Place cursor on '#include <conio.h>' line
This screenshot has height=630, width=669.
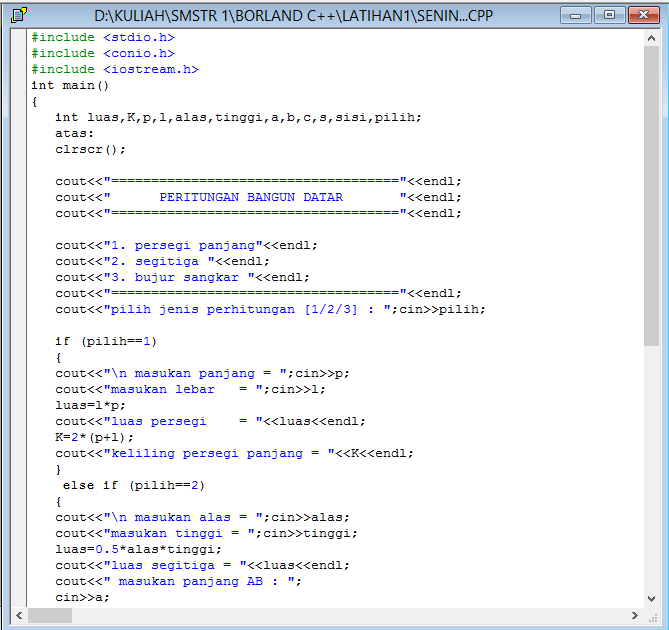coord(103,53)
